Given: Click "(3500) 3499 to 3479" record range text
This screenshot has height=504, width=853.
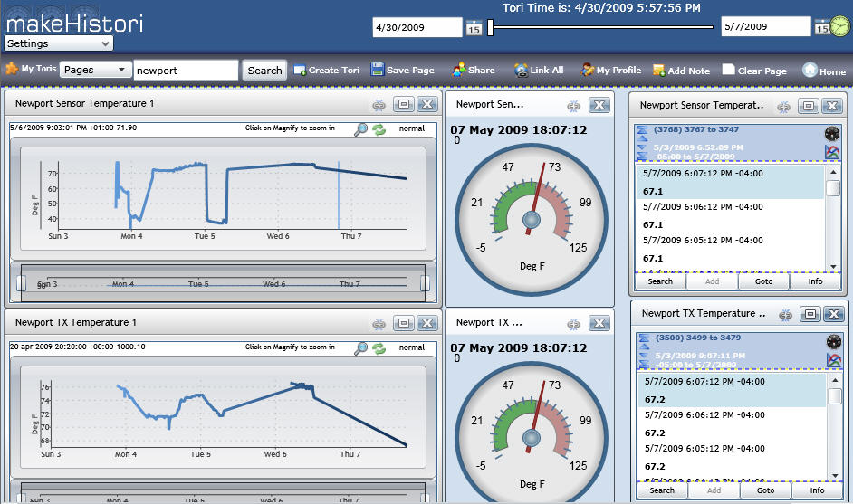Looking at the screenshot, I should (698, 338).
